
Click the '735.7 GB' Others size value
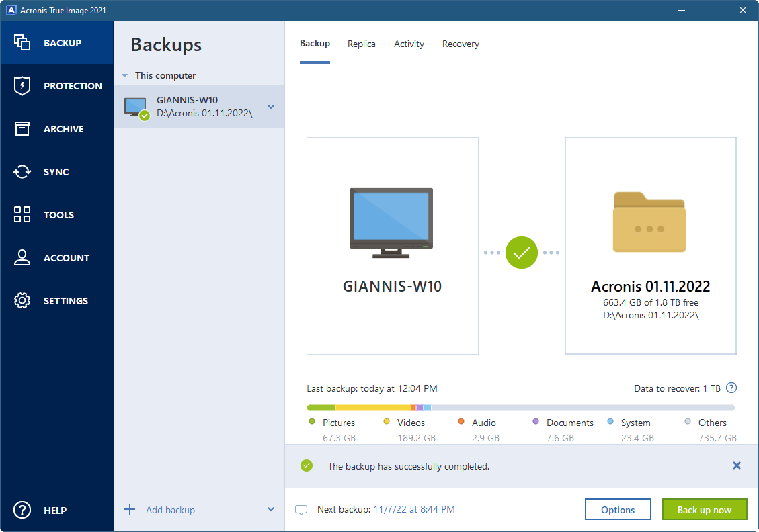[x=717, y=438]
